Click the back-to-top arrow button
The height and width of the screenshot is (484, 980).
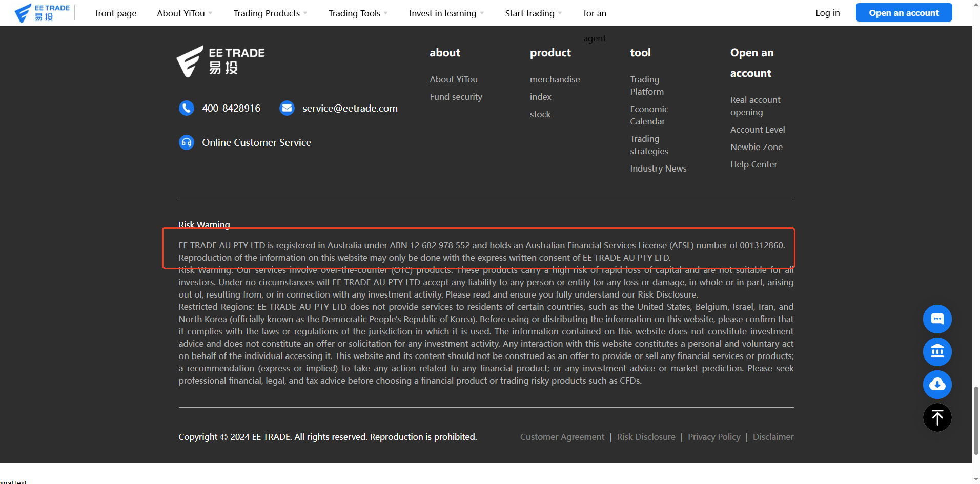coord(937,417)
